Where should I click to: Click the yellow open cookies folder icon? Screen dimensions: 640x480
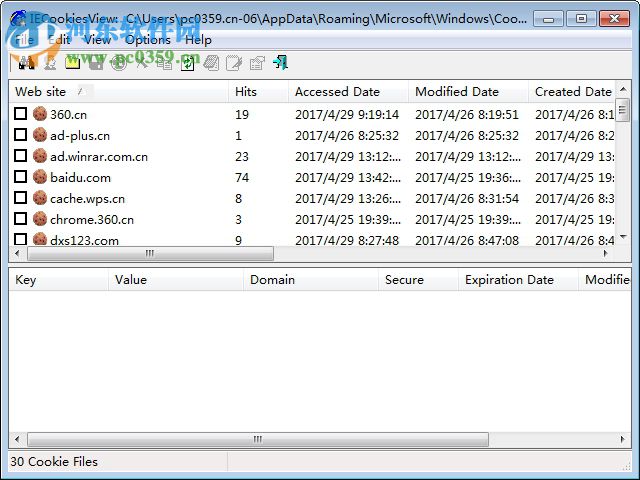73,63
